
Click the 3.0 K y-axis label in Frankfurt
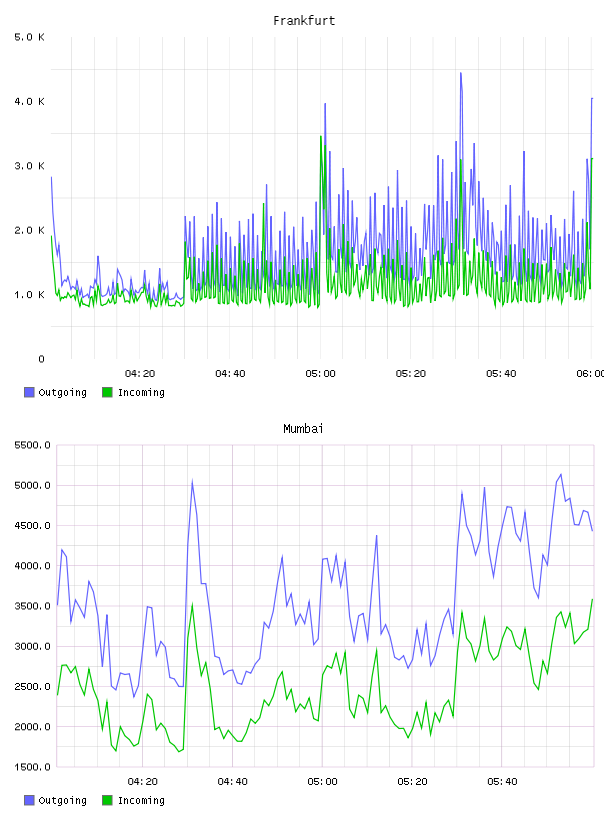29,166
